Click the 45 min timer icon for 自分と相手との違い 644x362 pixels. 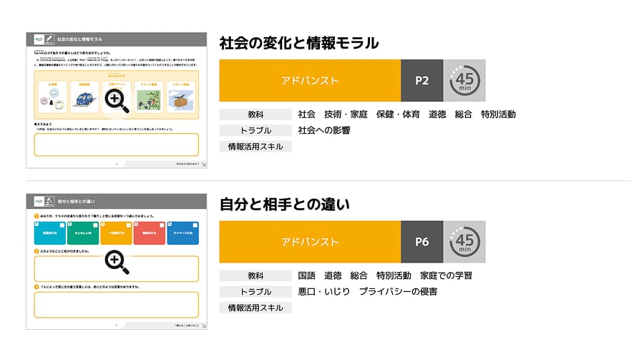coord(464,242)
